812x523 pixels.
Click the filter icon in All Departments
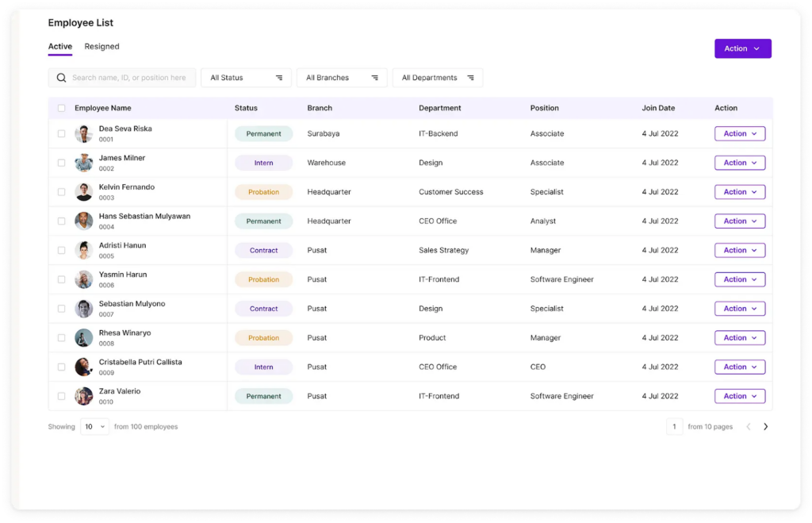click(470, 78)
